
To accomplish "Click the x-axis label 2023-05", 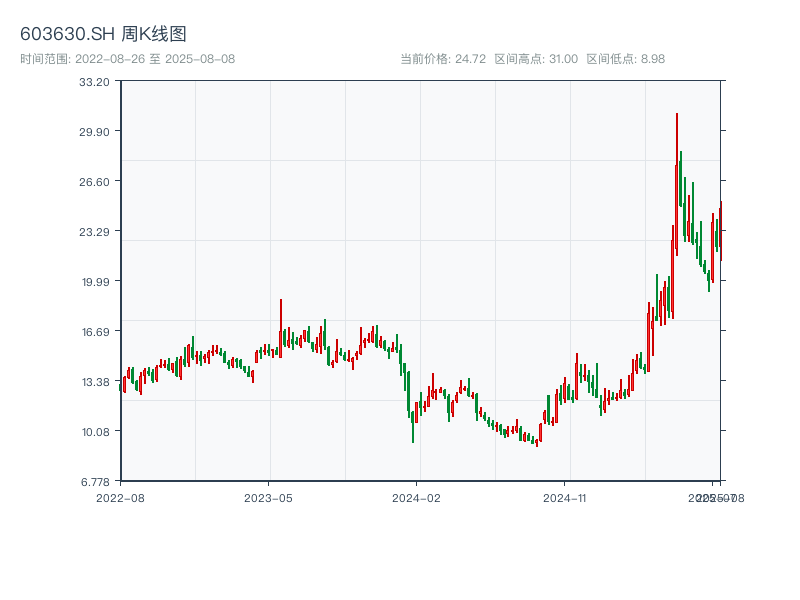I will point(268,498).
